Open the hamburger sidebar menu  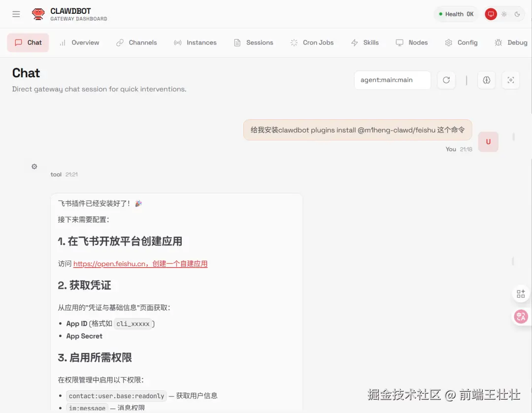(16, 14)
